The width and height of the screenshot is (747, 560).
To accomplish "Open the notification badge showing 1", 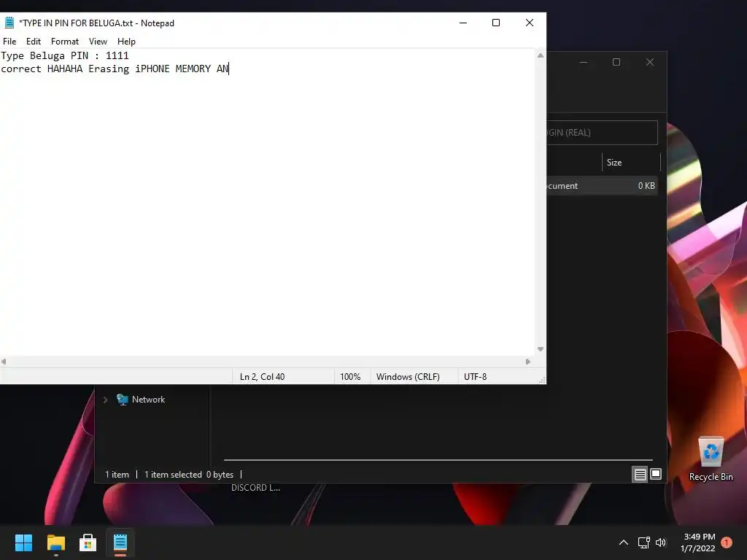I will point(727,542).
